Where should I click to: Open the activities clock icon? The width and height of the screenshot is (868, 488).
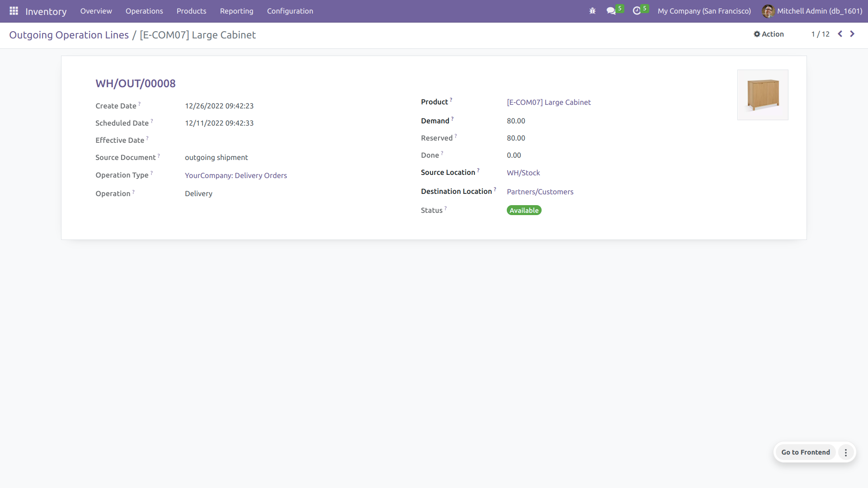637,11
